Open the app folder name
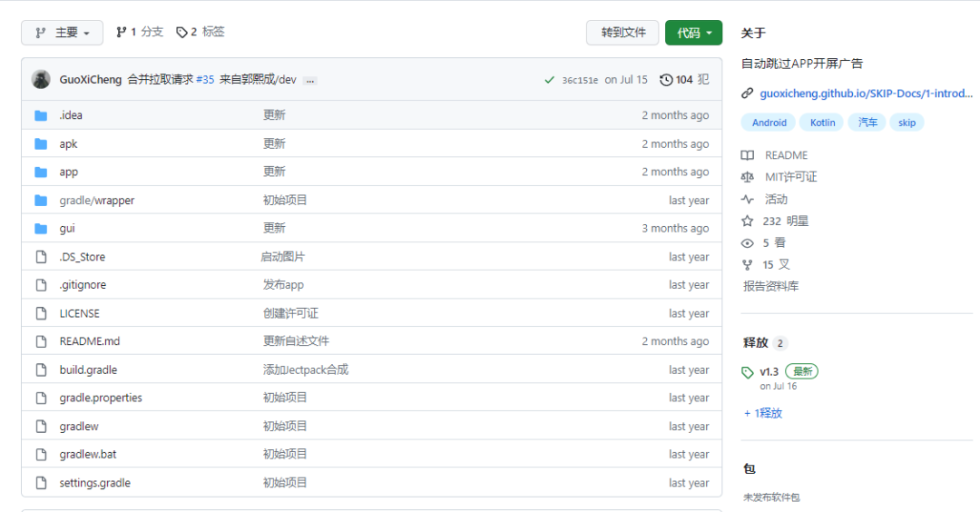Image resolution: width=980 pixels, height=512 pixels. tap(69, 172)
